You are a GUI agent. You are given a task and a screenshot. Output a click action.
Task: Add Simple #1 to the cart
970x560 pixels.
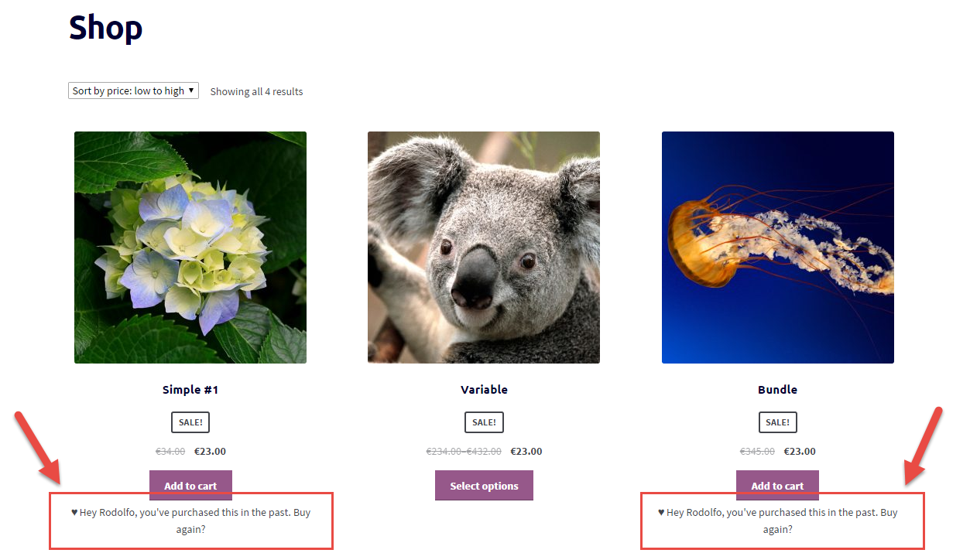coord(190,485)
